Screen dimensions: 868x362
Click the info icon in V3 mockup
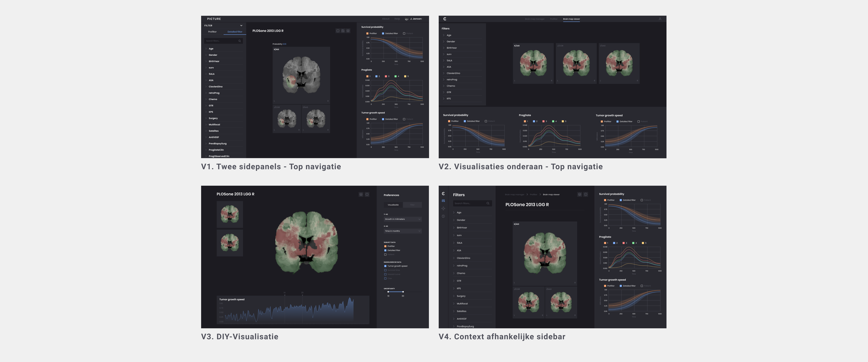click(367, 194)
